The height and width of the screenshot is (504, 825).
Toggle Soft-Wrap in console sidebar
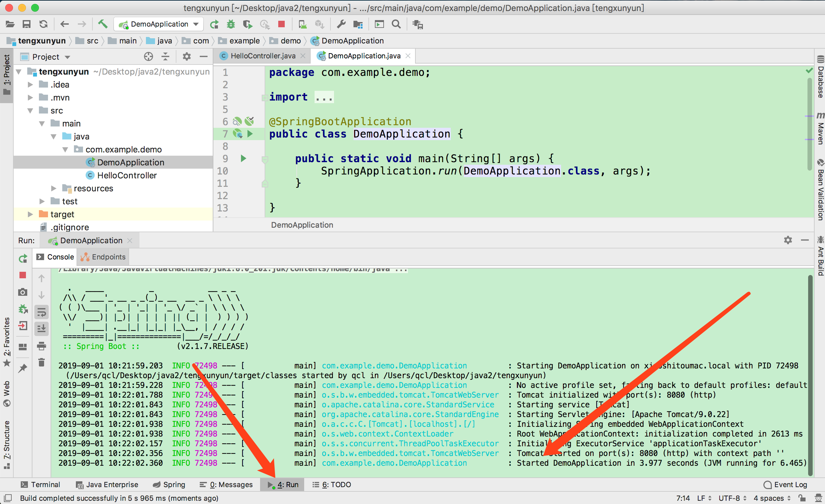click(x=42, y=312)
